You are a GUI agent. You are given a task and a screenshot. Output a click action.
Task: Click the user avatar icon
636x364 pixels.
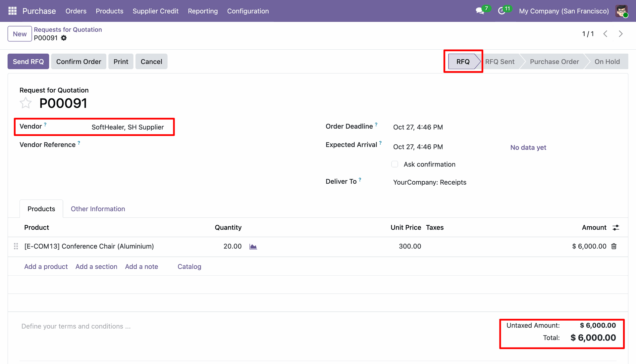622,11
